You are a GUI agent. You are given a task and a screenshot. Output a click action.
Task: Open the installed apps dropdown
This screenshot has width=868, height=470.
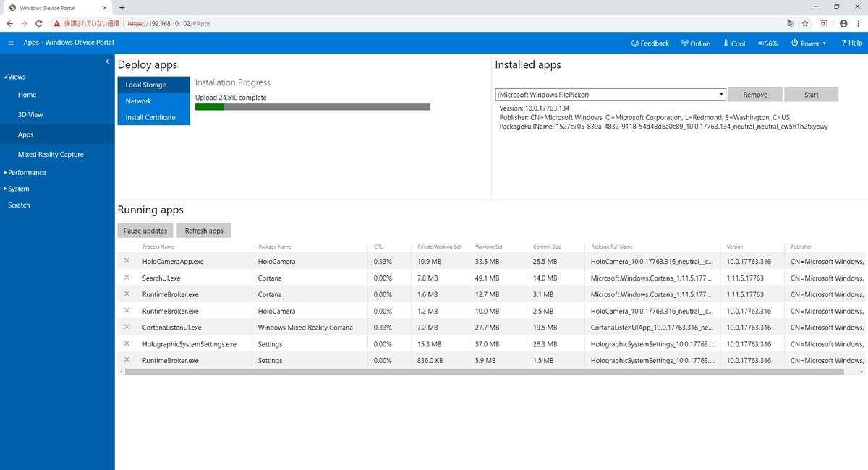coord(610,95)
